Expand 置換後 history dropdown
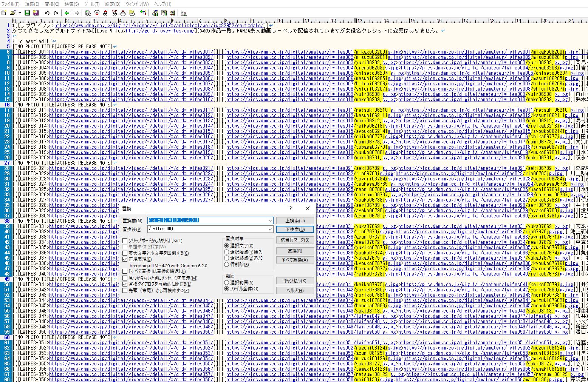This screenshot has height=382, width=588. [270, 229]
